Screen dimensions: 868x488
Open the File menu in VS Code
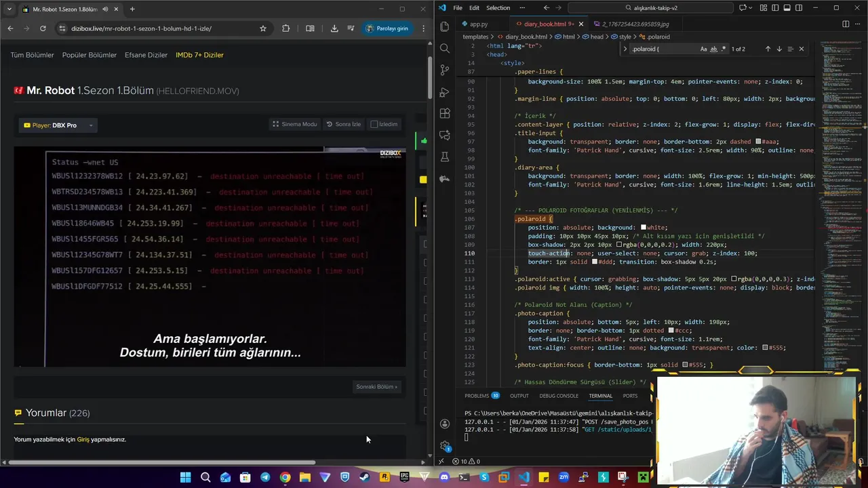(x=458, y=8)
